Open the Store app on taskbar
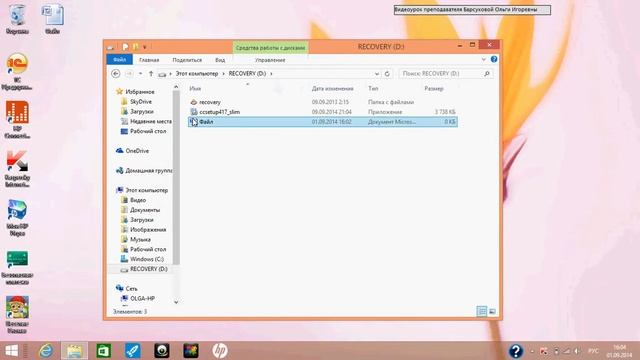This screenshot has width=640, height=360. [104, 351]
